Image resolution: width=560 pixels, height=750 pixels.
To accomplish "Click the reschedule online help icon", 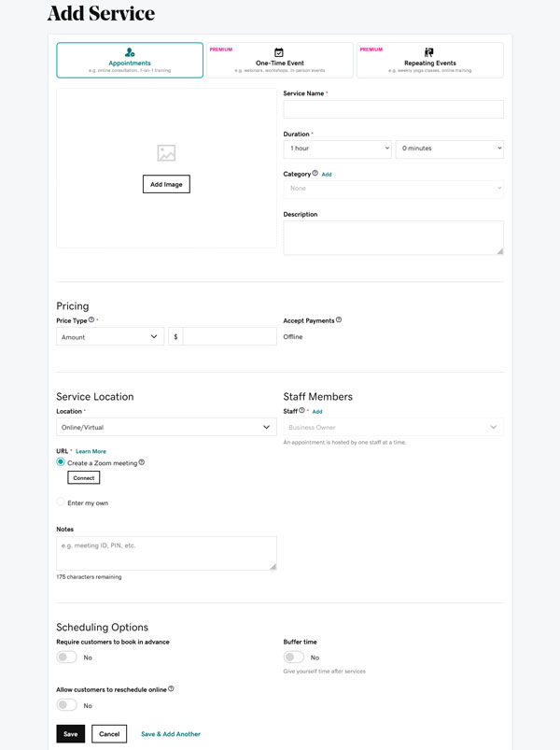I will coord(171,689).
